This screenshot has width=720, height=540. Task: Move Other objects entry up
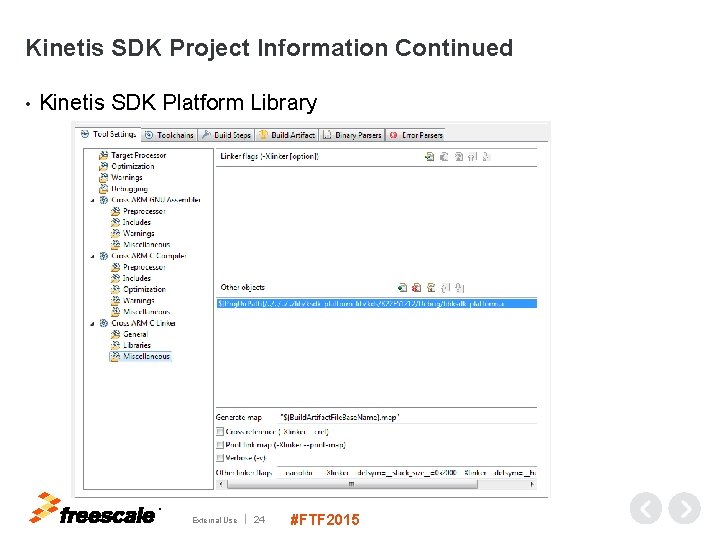445,288
